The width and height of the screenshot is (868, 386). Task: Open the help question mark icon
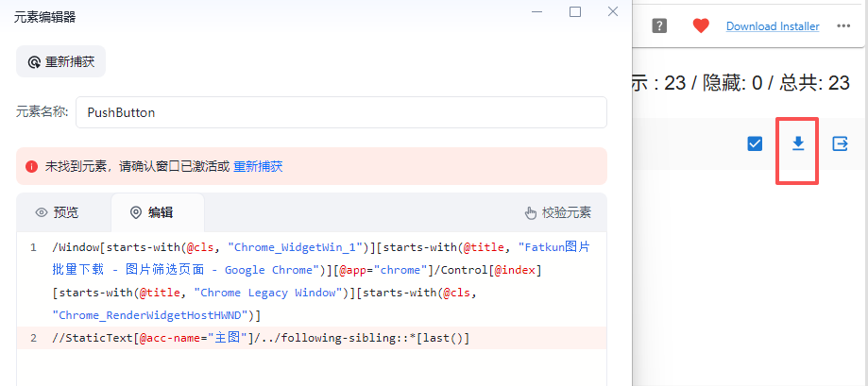(x=659, y=26)
